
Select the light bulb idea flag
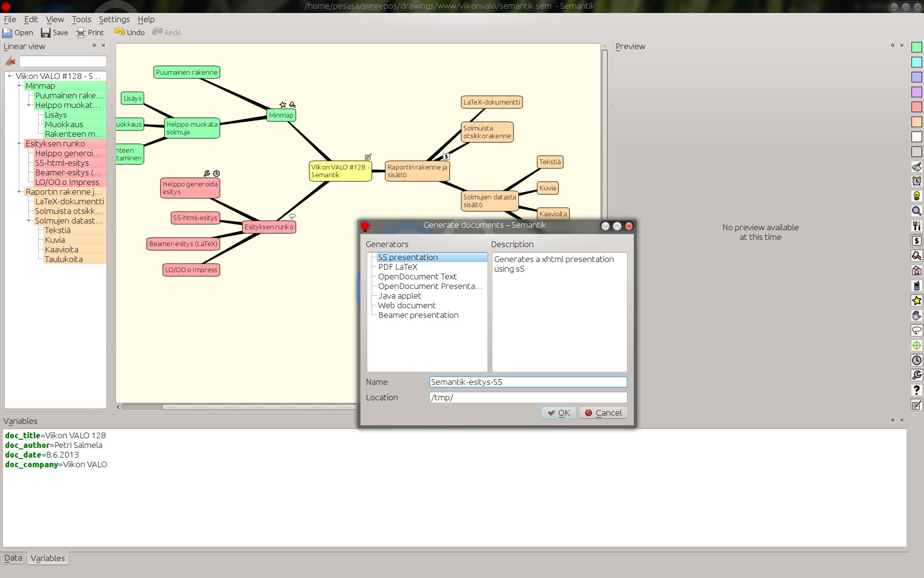(x=916, y=196)
